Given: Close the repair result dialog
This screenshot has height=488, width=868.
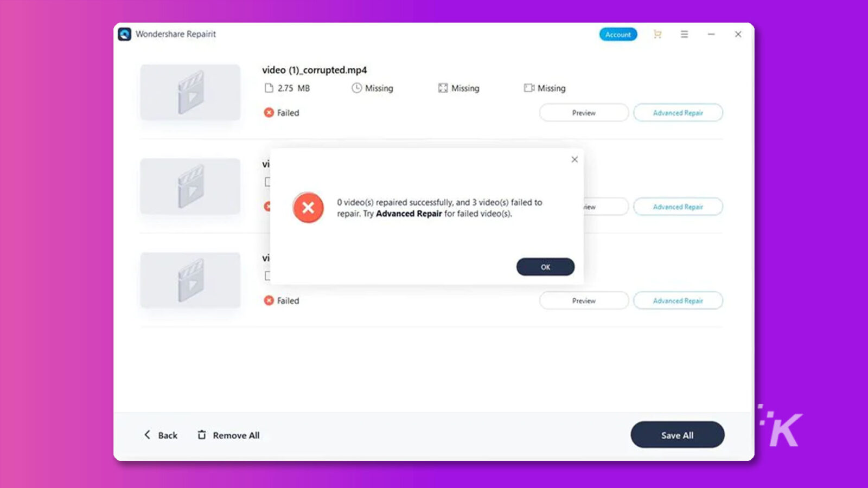Looking at the screenshot, I should click(x=575, y=159).
